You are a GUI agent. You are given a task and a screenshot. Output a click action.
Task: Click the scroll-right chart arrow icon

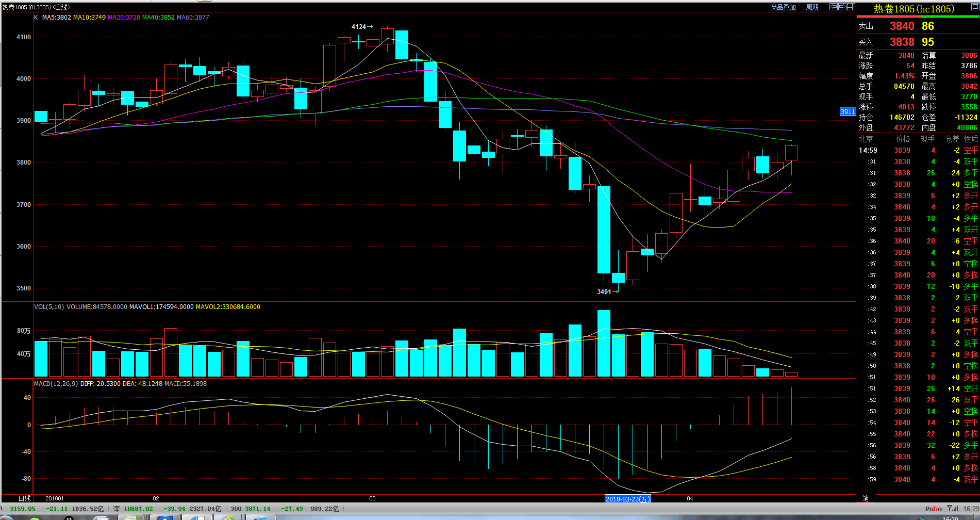tap(842, 7)
